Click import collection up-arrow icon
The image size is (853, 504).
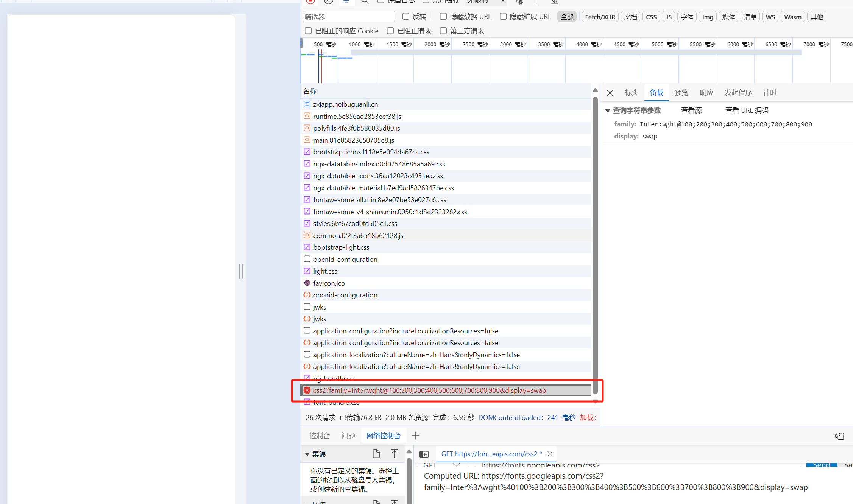point(394,454)
